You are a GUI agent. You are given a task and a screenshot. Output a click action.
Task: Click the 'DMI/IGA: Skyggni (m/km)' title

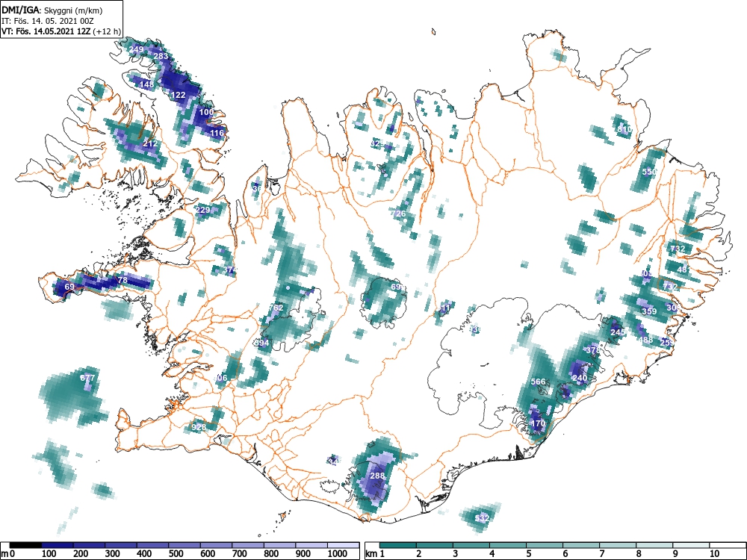52,10
